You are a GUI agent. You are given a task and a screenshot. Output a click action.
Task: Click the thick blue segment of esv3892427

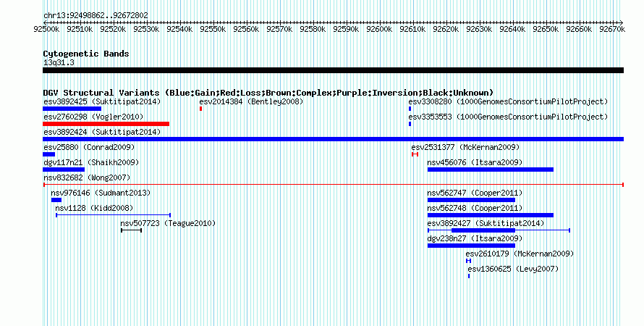pyautogui.click(x=483, y=230)
